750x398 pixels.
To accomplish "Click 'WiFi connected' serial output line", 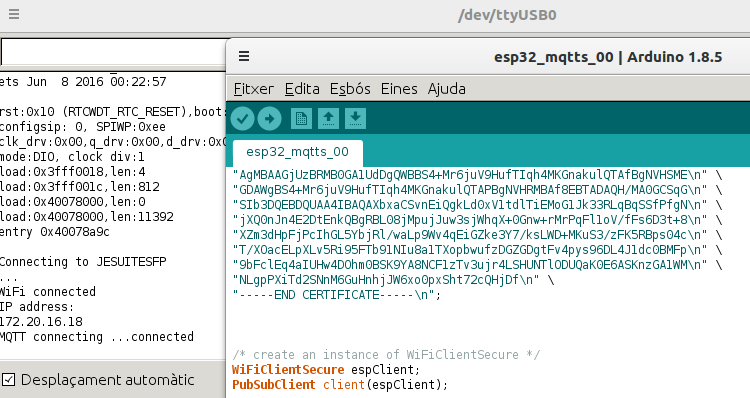I will pyautogui.click(x=48, y=292).
